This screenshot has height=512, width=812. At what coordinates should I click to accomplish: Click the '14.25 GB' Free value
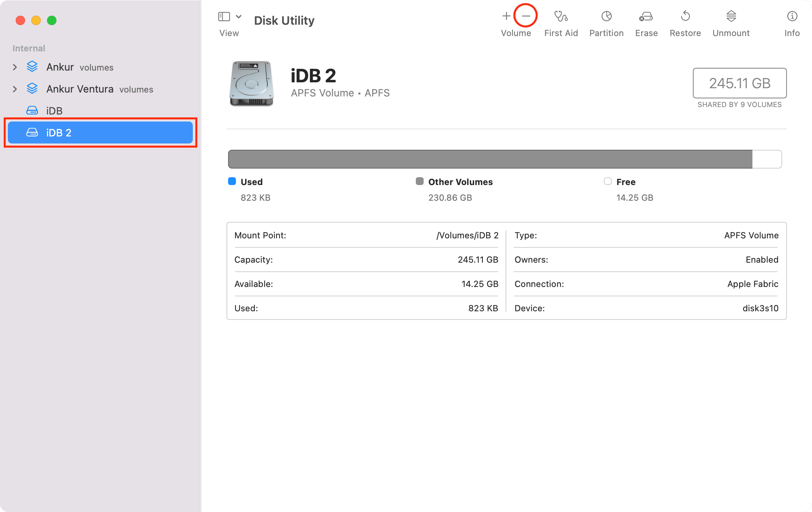(634, 198)
